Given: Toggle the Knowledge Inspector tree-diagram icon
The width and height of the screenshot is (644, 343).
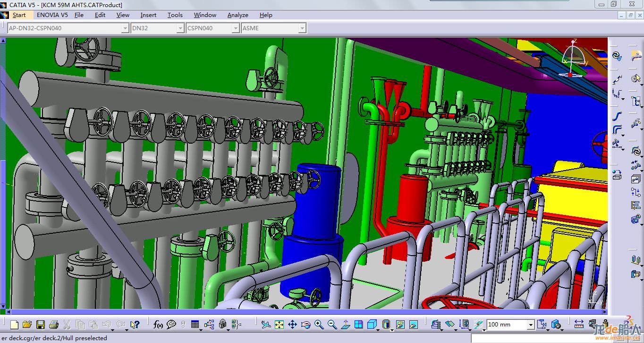Looking at the screenshot, I should (209, 325).
